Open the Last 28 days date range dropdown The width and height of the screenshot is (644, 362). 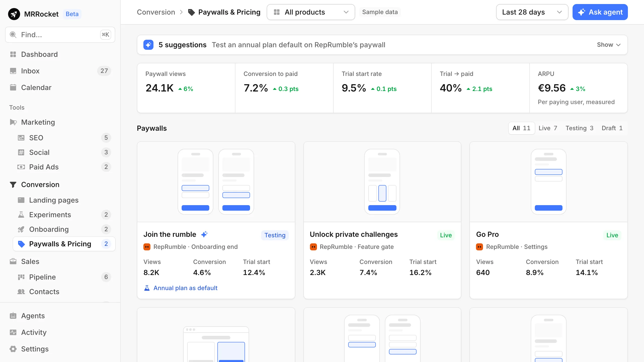tap(532, 12)
